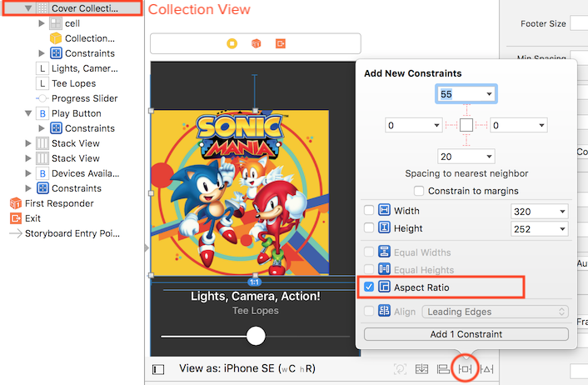Uncheck the Aspect Ratio checkbox
The height and width of the screenshot is (385, 588).
tap(369, 287)
